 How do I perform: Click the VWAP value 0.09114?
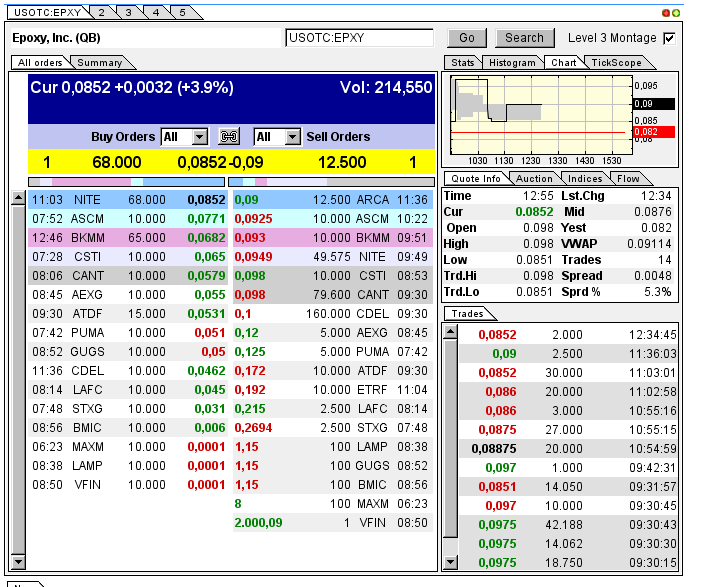[649, 244]
